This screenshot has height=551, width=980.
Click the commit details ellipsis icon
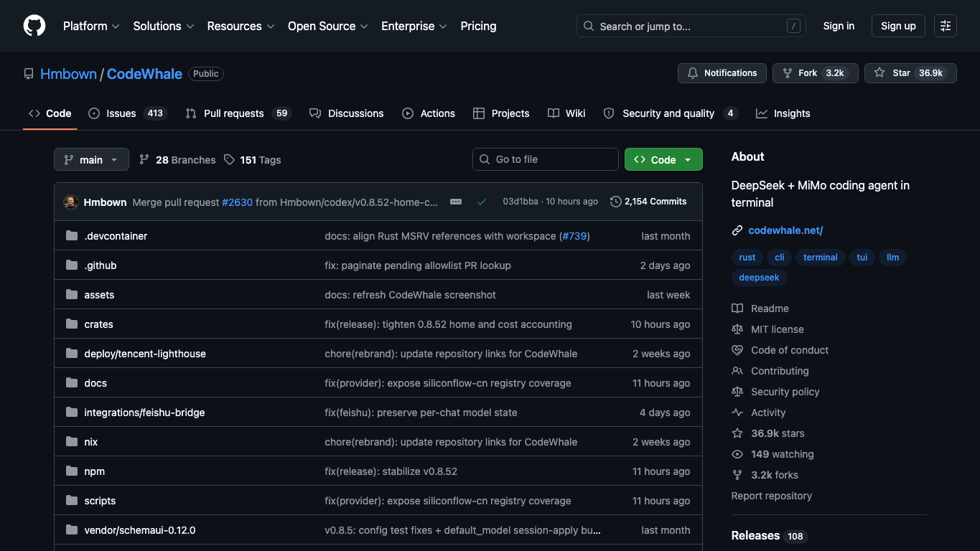pyautogui.click(x=456, y=202)
